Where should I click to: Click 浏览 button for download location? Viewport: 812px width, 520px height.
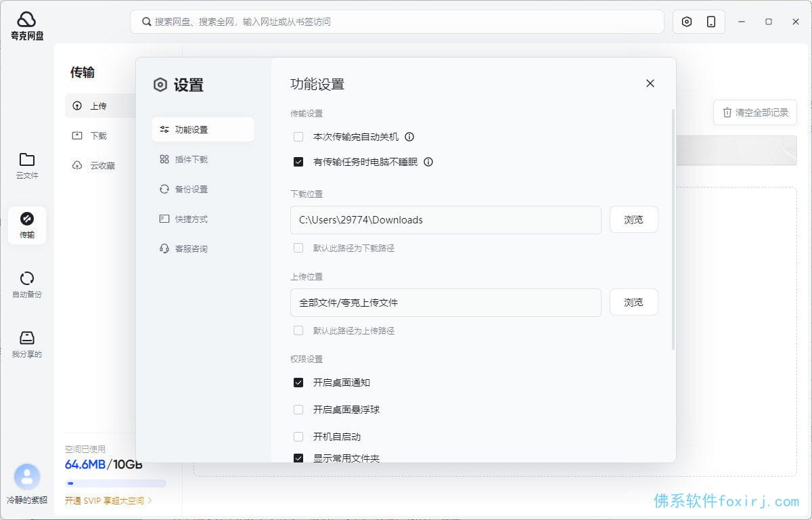634,220
